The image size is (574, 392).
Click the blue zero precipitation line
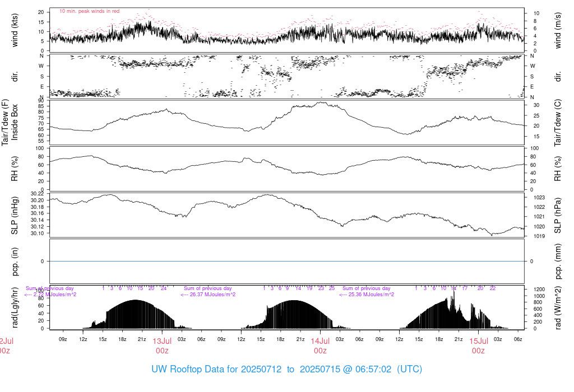tap(287, 261)
